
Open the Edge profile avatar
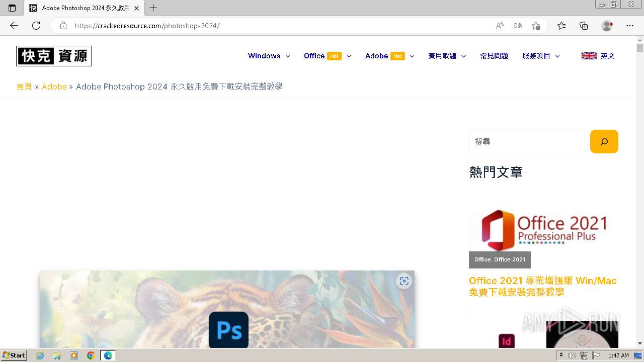607,26
